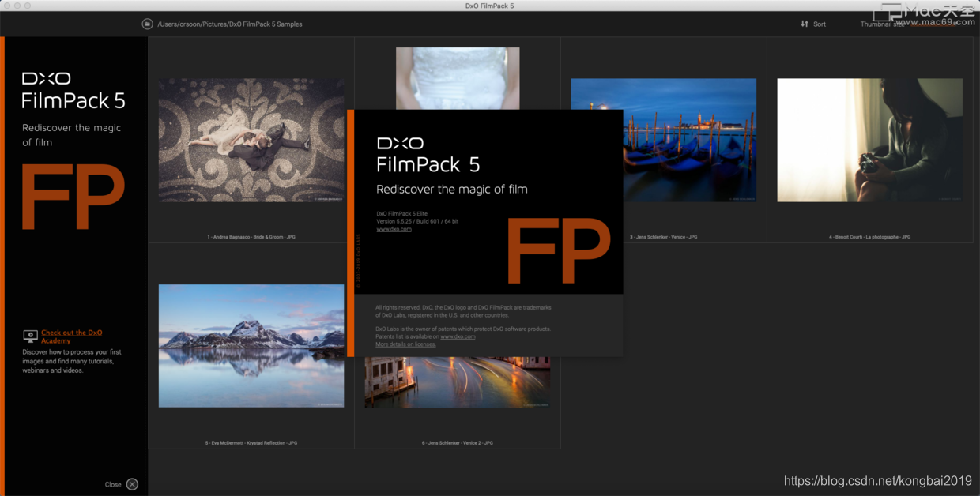Close the welcome side panel with X icon
The width and height of the screenshot is (980, 496).
[x=132, y=484]
